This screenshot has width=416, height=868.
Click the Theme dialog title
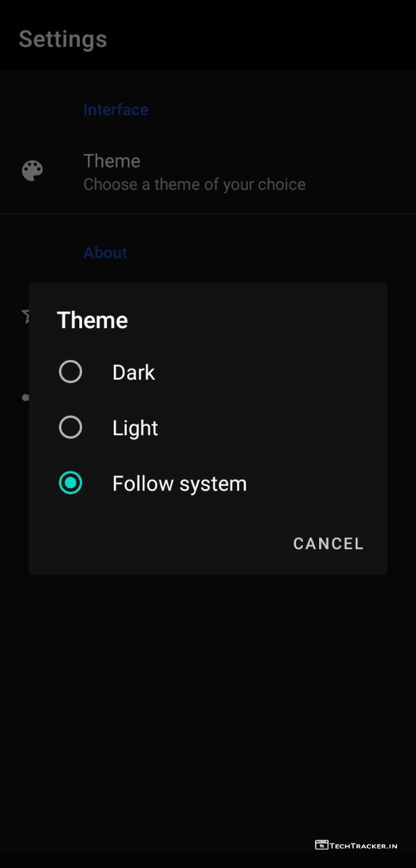(92, 320)
